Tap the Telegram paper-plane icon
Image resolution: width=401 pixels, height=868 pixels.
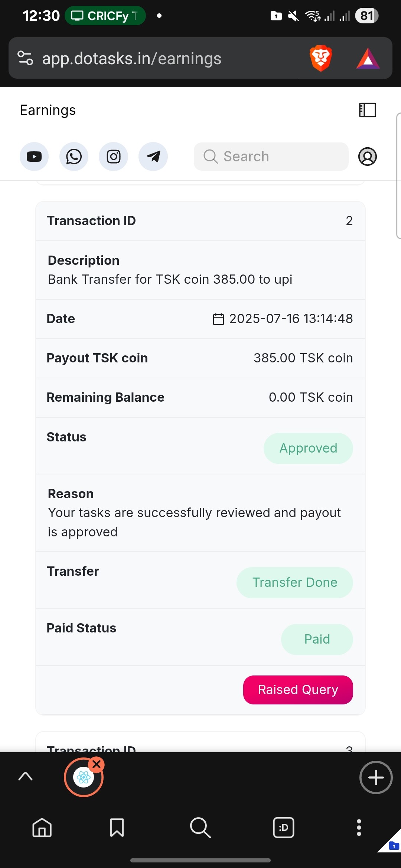[153, 157]
